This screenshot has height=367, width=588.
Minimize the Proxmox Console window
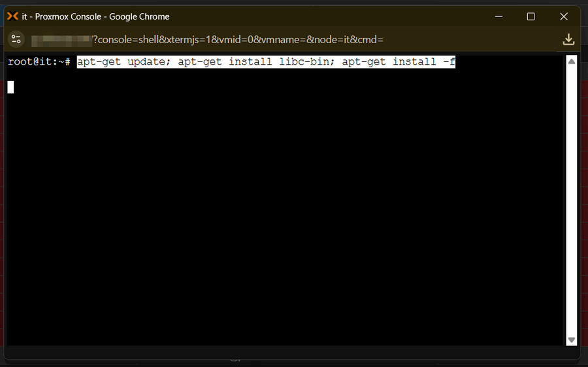click(x=498, y=16)
